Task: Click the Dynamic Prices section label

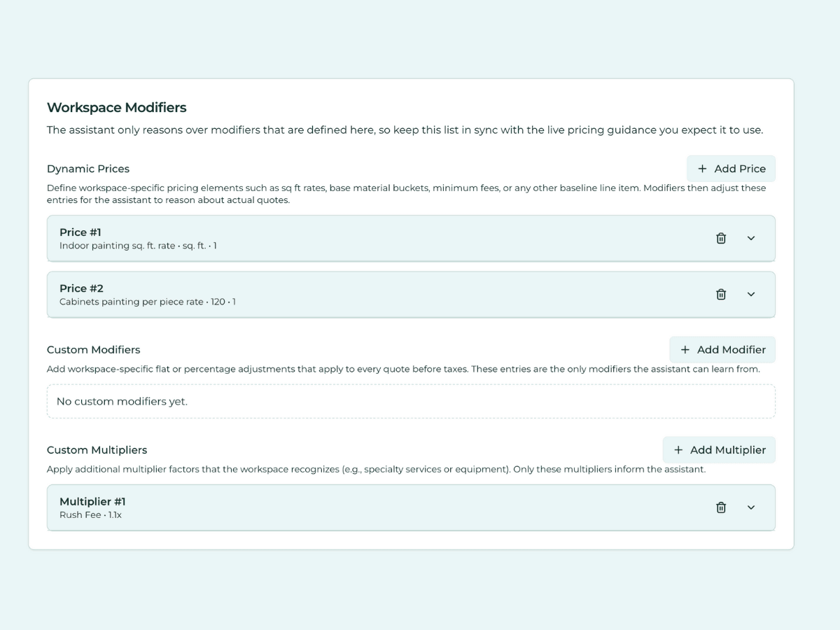Action: tap(87, 169)
